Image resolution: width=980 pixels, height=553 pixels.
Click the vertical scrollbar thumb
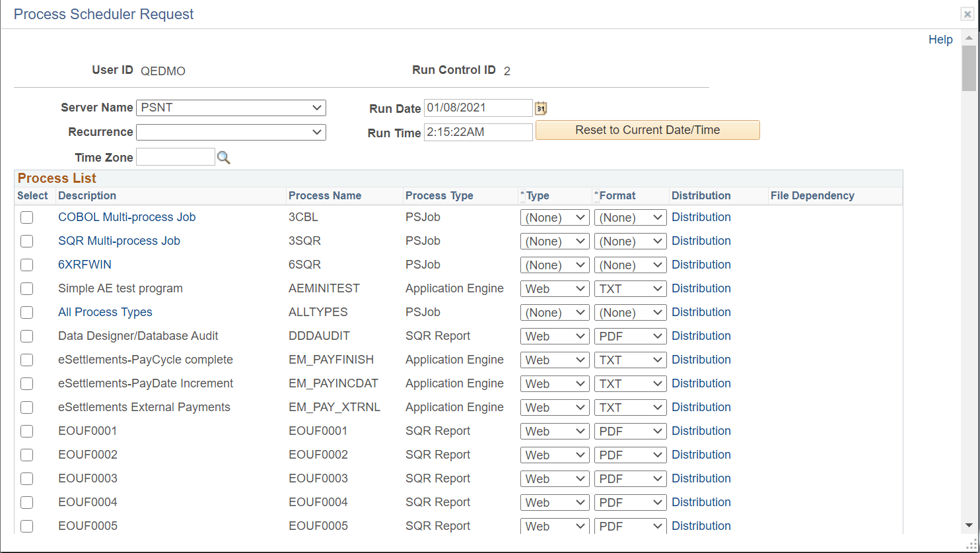969,69
